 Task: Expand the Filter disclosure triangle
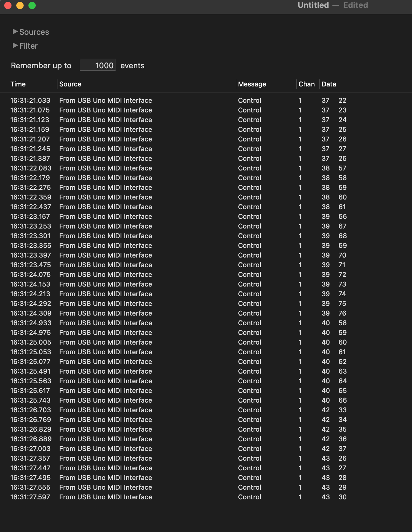tap(15, 46)
